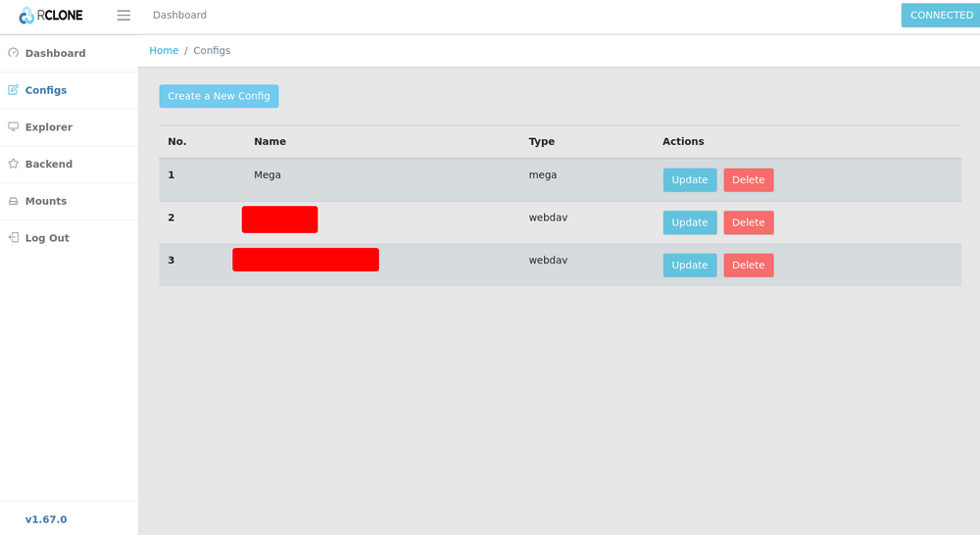
Task: Open Explorer from the sidebar
Action: click(69, 126)
